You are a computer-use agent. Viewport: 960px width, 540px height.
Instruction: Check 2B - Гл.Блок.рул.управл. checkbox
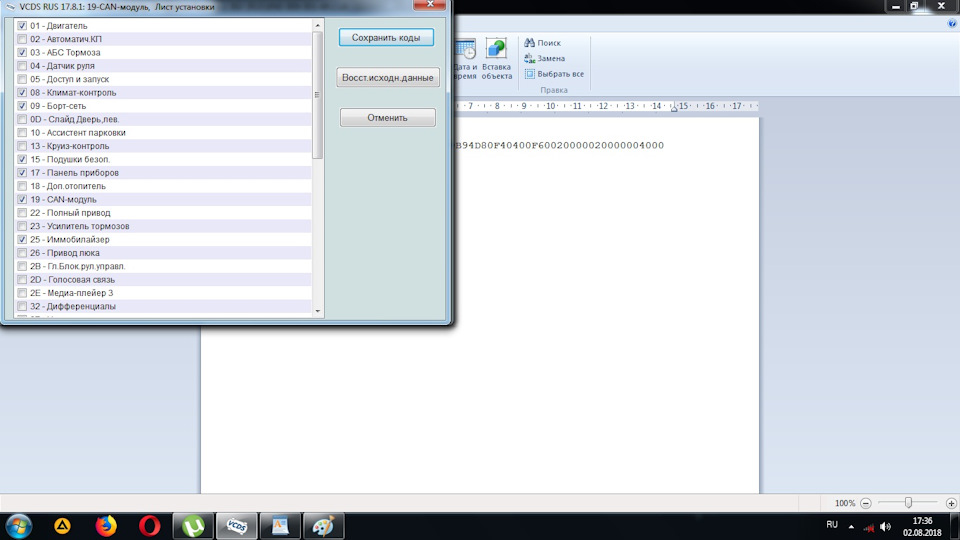[22, 266]
